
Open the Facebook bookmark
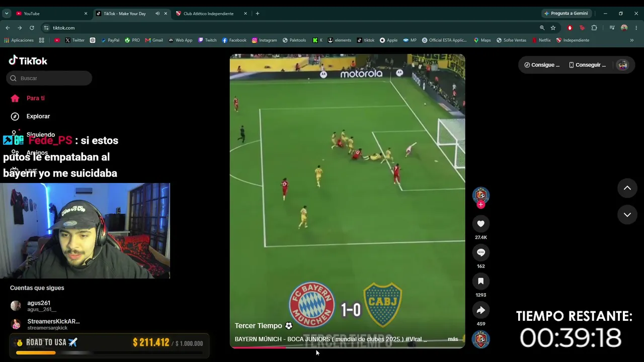click(x=234, y=40)
